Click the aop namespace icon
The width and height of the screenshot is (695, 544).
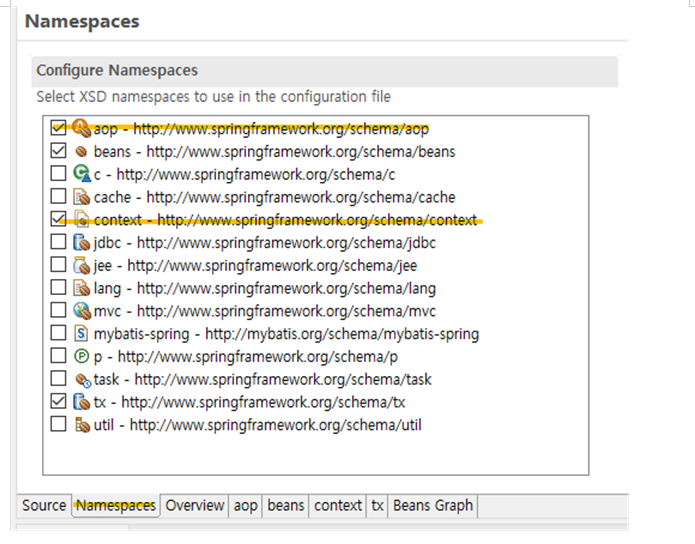pyautogui.click(x=82, y=128)
